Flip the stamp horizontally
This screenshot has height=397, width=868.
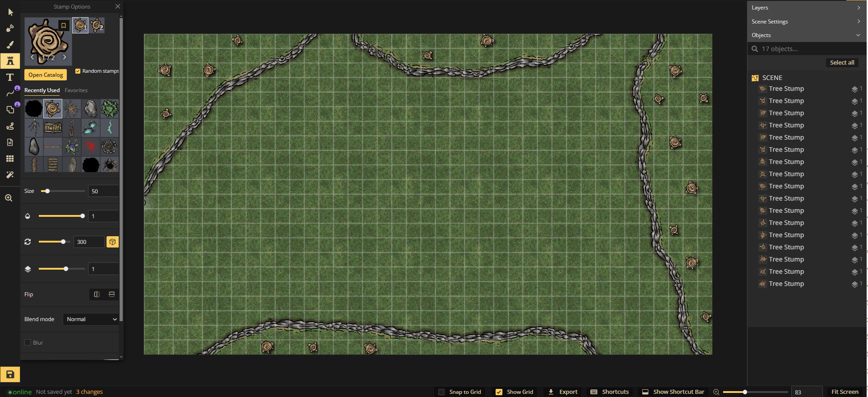97,294
